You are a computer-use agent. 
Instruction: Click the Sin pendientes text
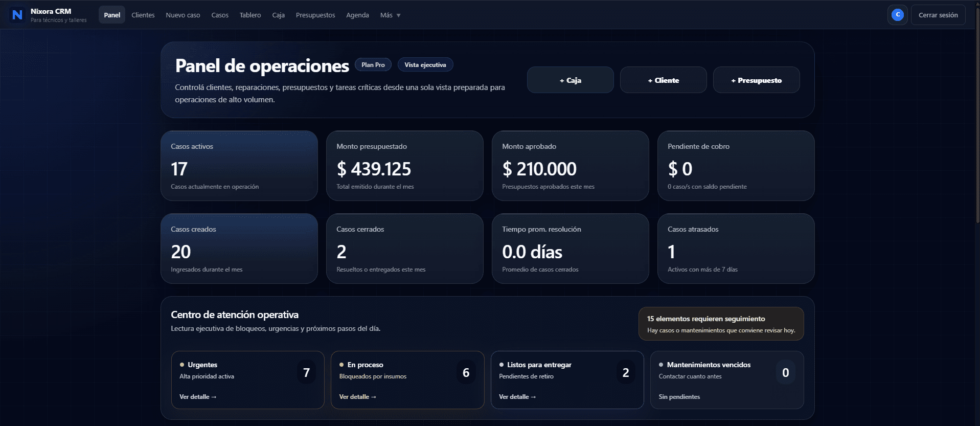click(x=679, y=397)
